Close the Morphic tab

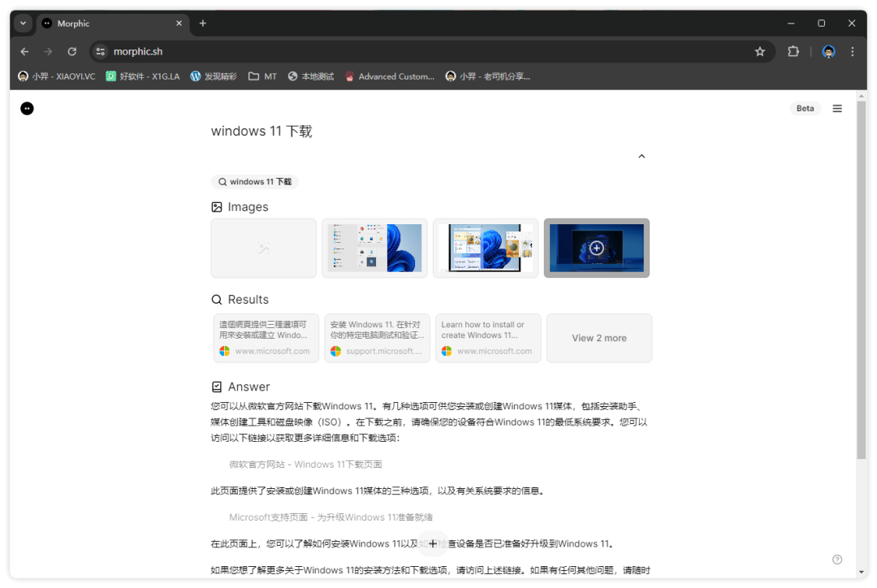(179, 24)
